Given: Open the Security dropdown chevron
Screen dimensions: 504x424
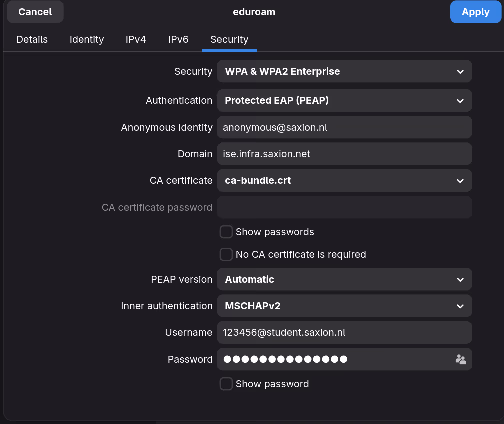Looking at the screenshot, I should click(460, 71).
